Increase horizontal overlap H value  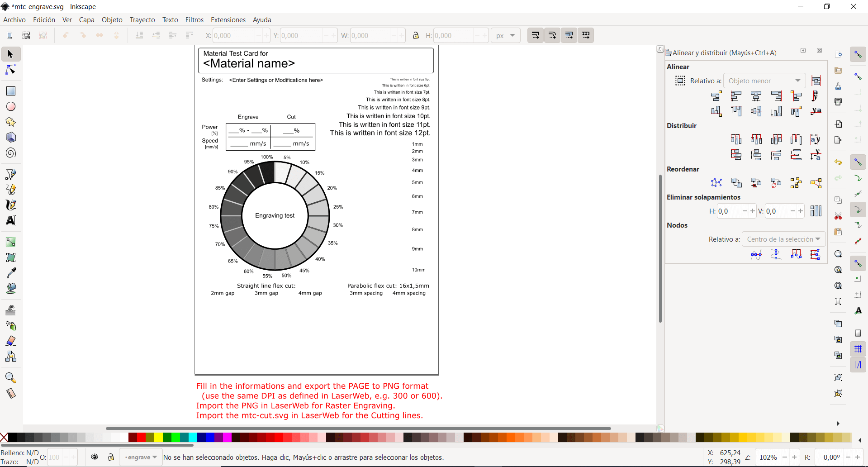(x=753, y=211)
